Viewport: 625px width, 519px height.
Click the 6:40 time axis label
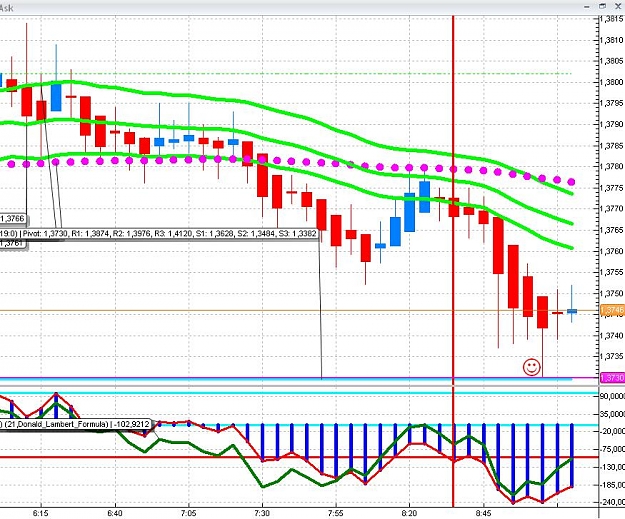(115, 513)
